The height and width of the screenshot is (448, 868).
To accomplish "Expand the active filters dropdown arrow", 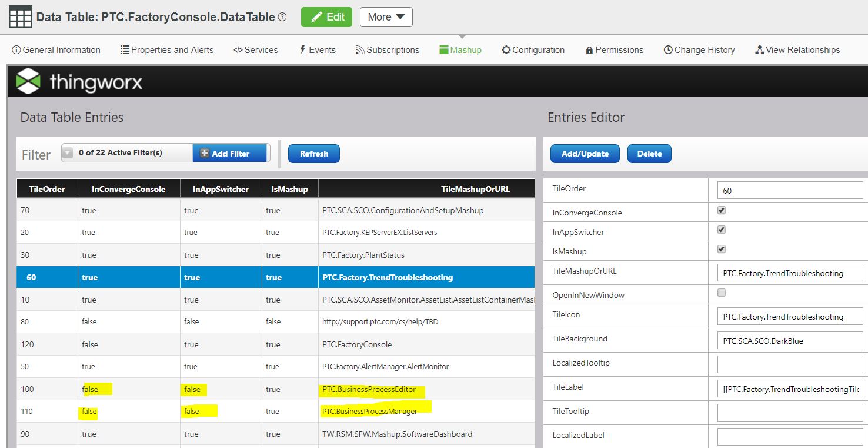I will pyautogui.click(x=68, y=153).
